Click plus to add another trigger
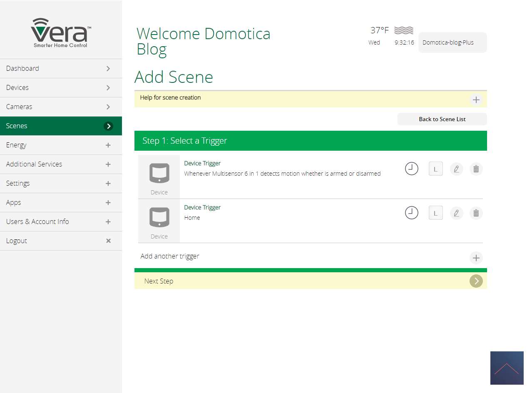Screen dimensions: 532x393 pyautogui.click(x=476, y=258)
